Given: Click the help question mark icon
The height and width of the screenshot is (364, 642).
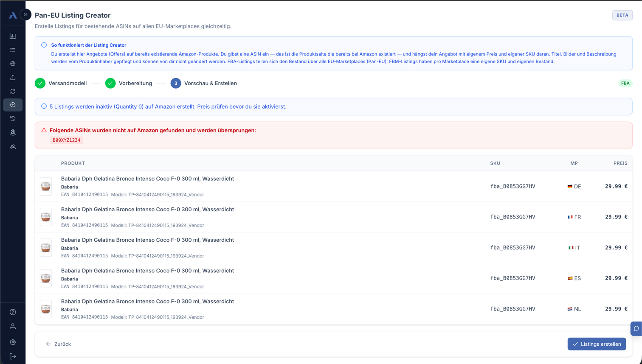Looking at the screenshot, I should click(13, 312).
